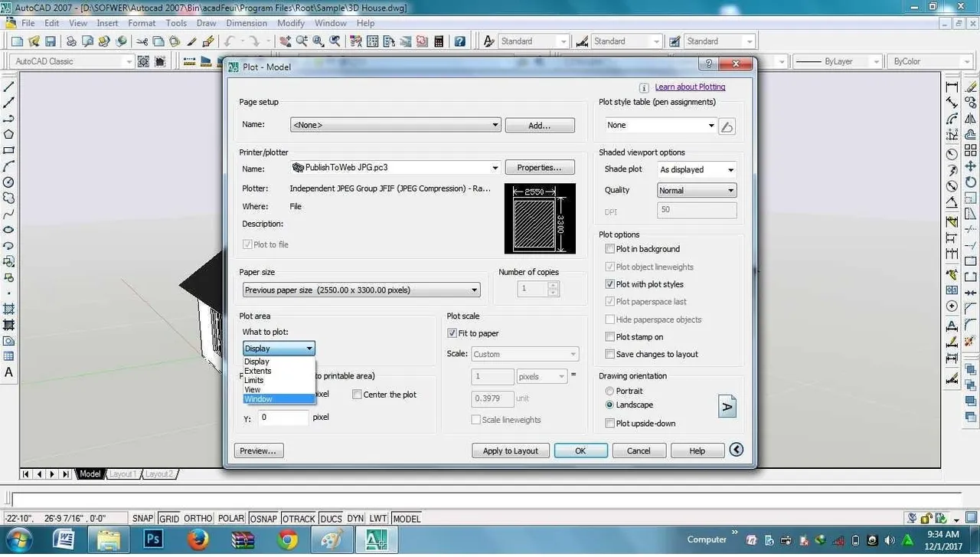The width and height of the screenshot is (980, 557).
Task: Select the Rectangle draw tool
Action: coord(9,150)
